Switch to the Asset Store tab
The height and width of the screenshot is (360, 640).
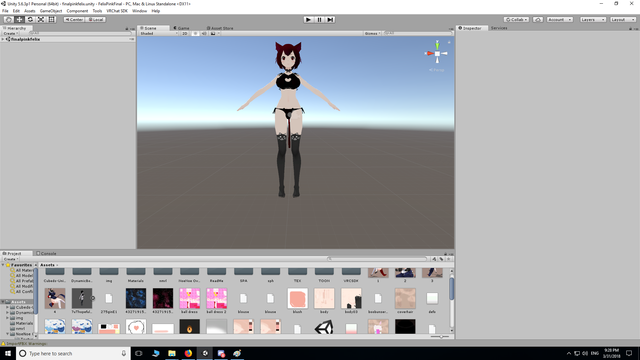click(220, 28)
